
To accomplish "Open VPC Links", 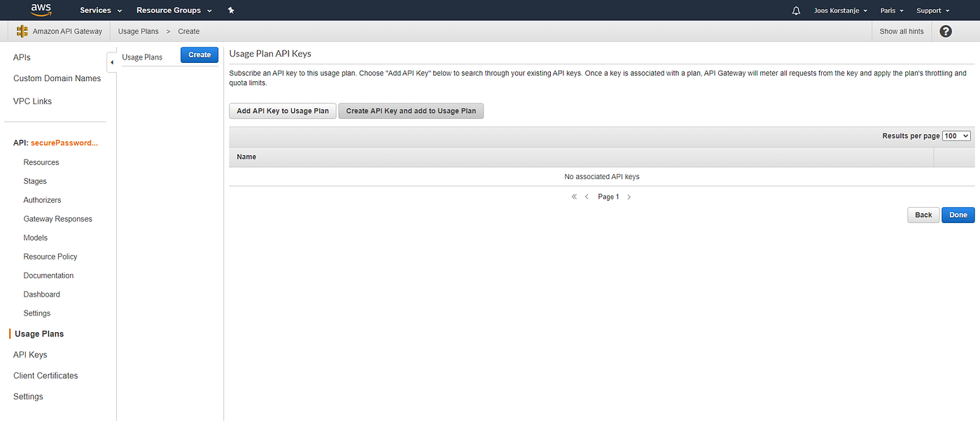I will click(x=32, y=101).
